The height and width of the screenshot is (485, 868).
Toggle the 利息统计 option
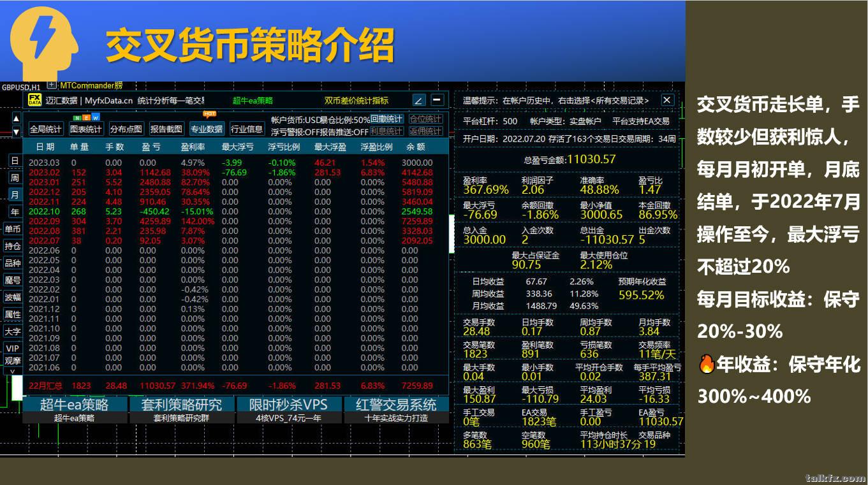pos(386,131)
